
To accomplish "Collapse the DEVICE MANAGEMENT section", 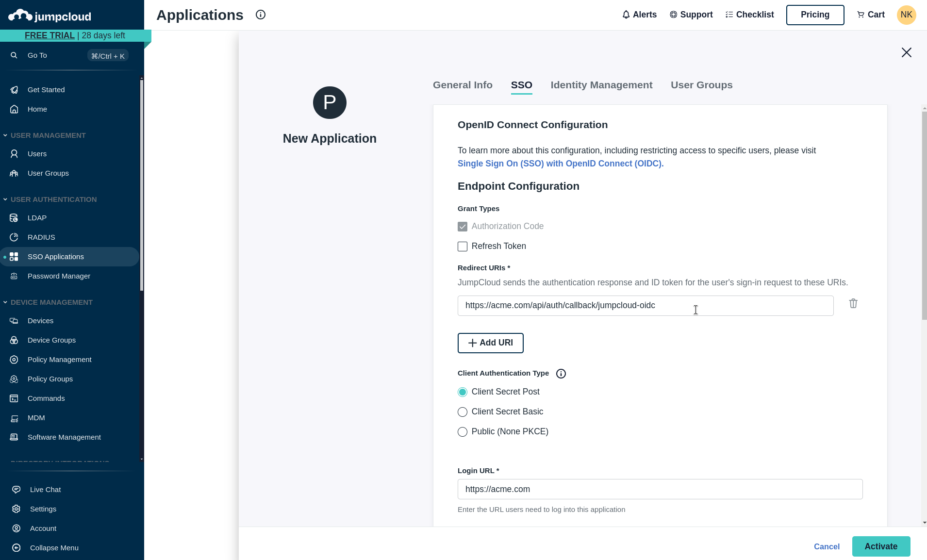I will [5, 302].
